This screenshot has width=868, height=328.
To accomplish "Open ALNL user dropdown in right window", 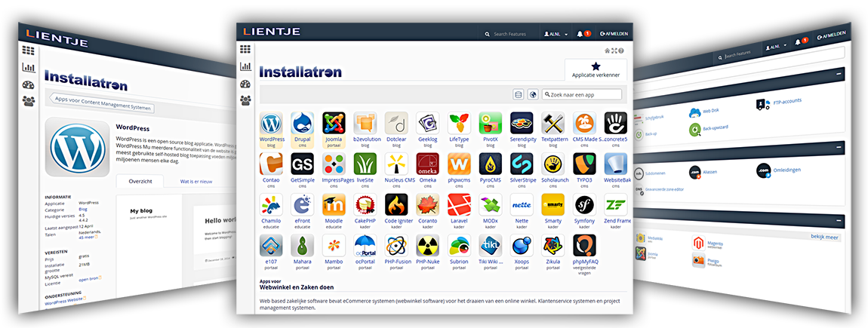I will pyautogui.click(x=775, y=48).
